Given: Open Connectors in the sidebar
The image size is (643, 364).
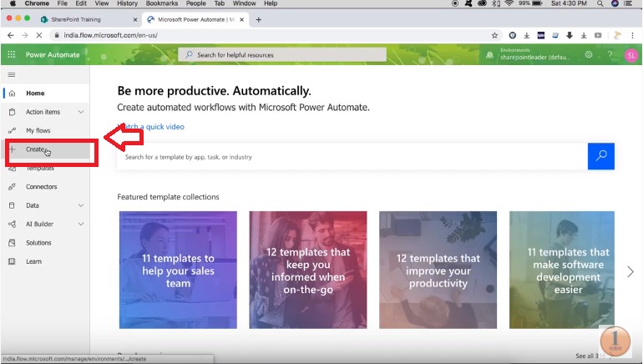Looking at the screenshot, I should (41, 187).
